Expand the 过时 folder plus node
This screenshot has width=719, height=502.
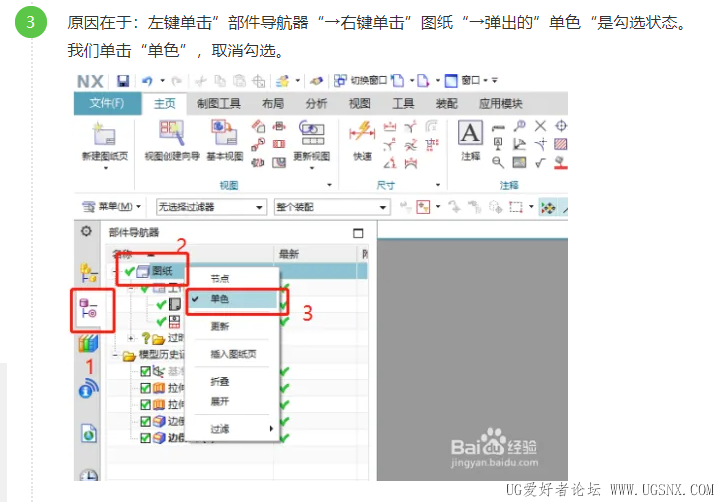[x=131, y=338]
